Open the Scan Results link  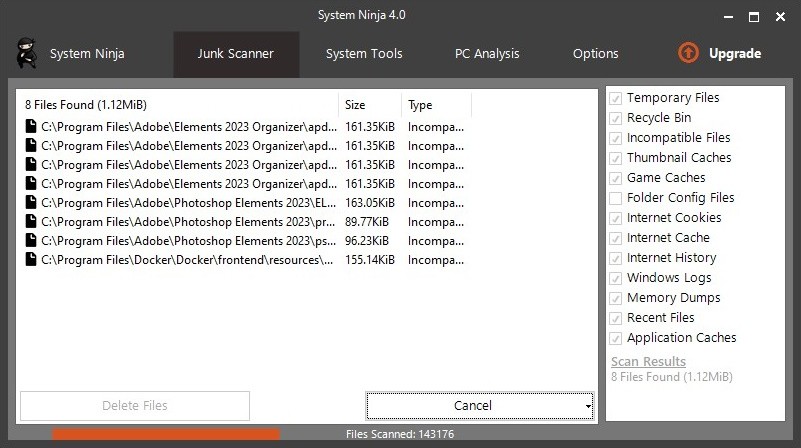point(648,362)
